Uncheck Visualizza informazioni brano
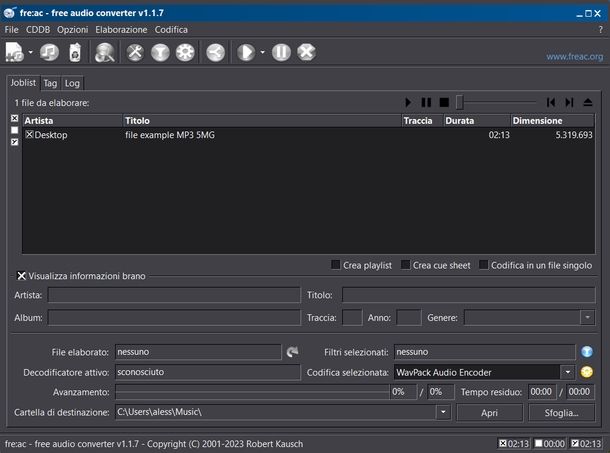Screen dimensions: 610x453 (22, 276)
